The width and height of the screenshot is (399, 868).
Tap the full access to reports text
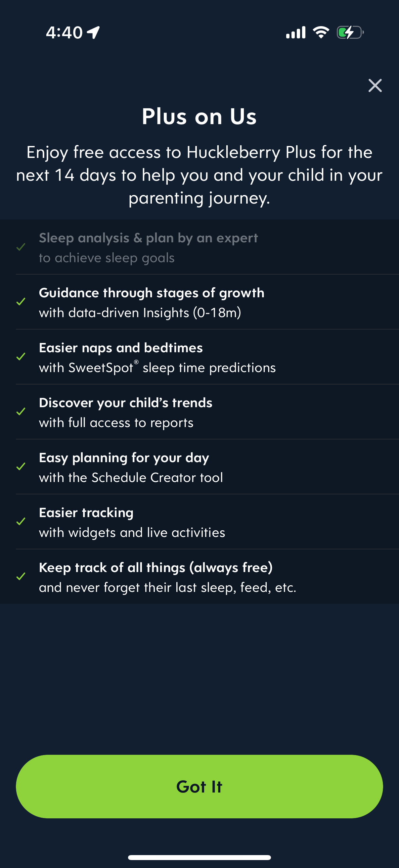point(116,422)
